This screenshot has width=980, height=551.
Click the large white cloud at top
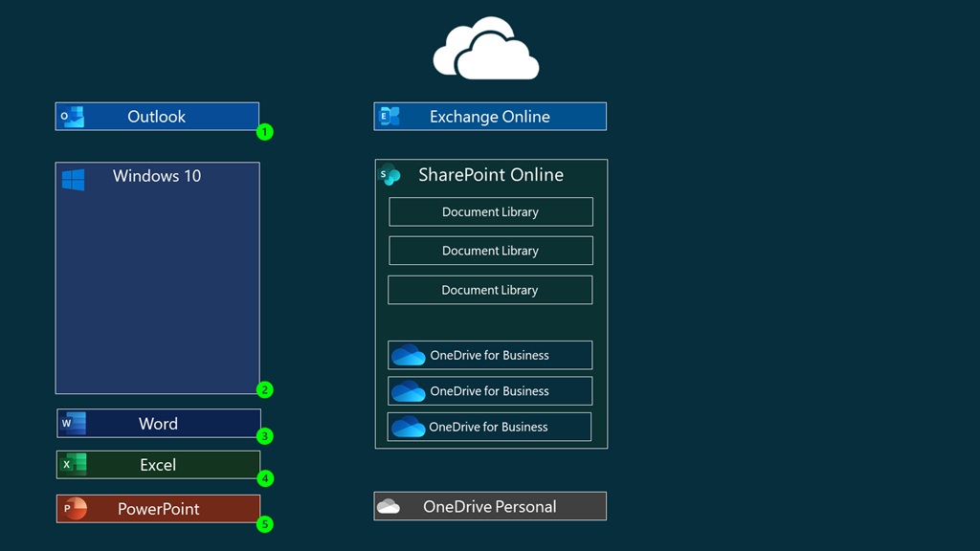click(486, 48)
